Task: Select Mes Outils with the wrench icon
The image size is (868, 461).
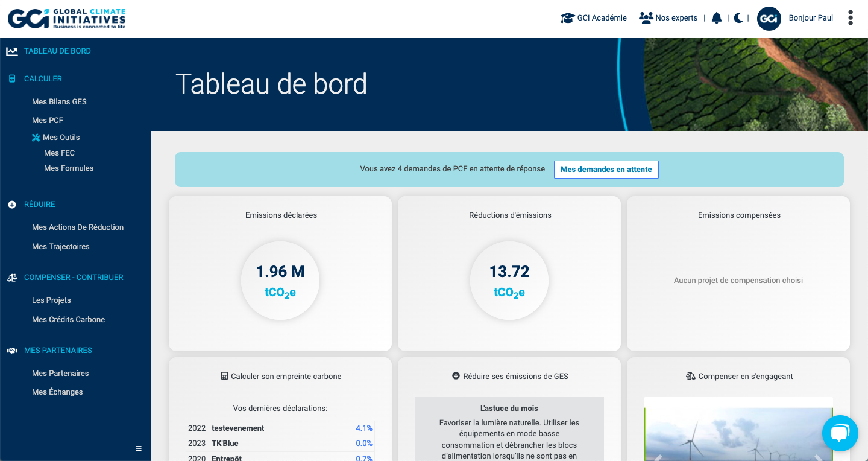Action: [x=61, y=137]
